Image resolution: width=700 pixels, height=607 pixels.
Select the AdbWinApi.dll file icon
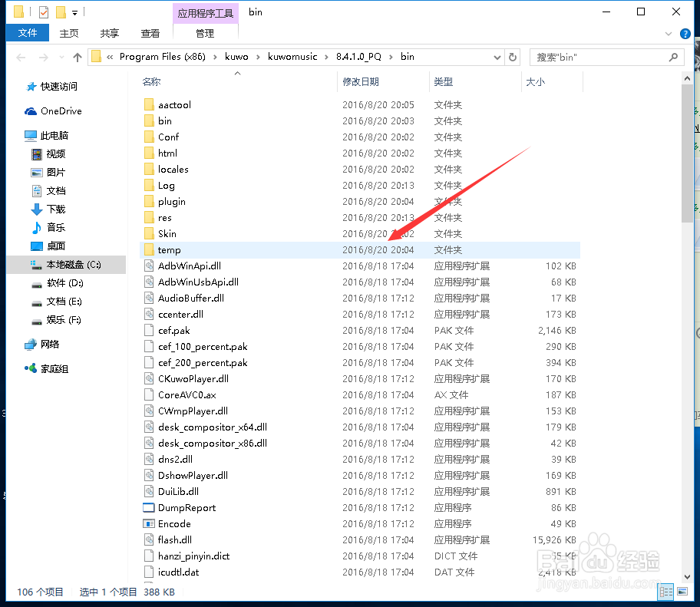coord(149,266)
